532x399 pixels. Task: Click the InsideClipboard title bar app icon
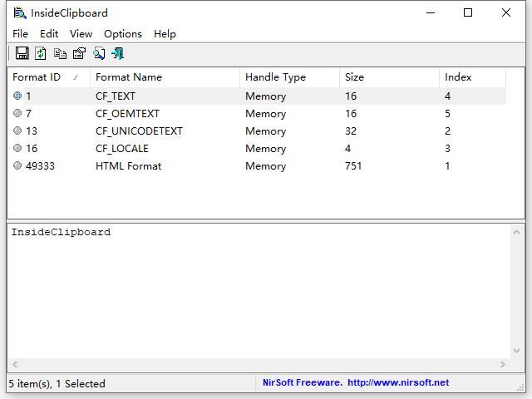[20, 13]
